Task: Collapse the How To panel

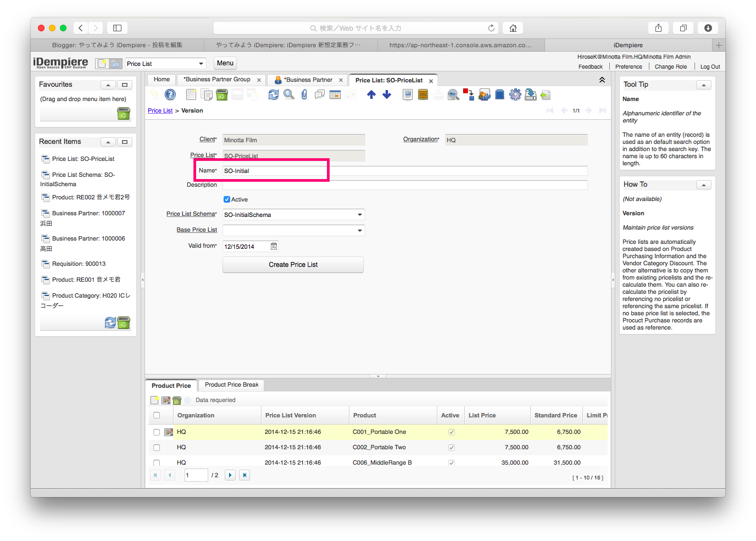Action: click(704, 185)
